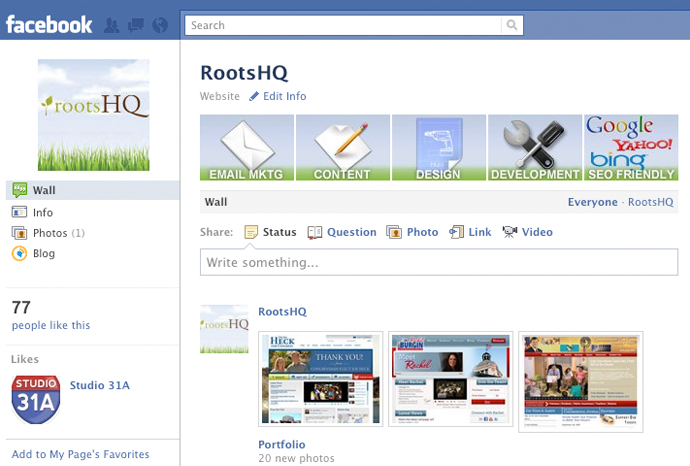This screenshot has height=466, width=690.
Task: Open the Content banner image
Action: [343, 147]
